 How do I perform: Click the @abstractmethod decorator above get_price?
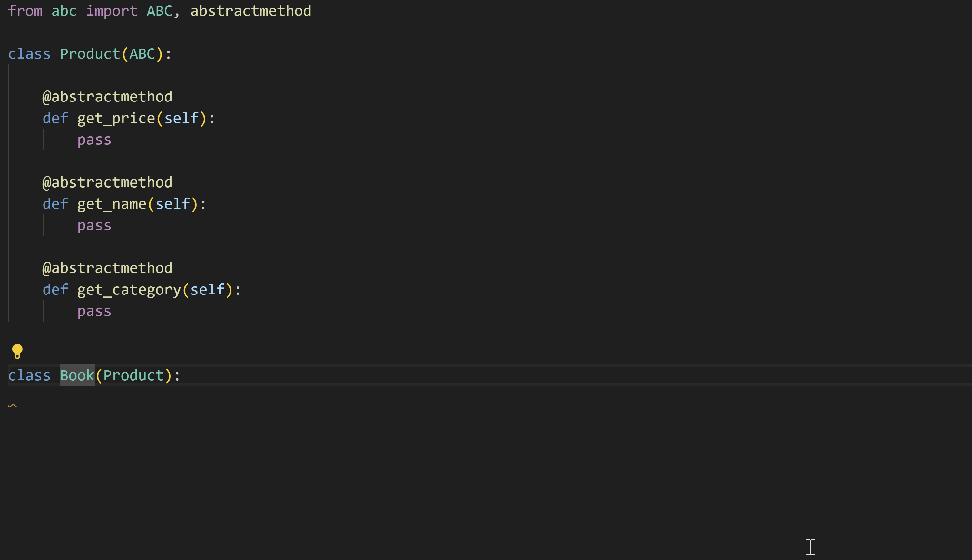tap(107, 97)
